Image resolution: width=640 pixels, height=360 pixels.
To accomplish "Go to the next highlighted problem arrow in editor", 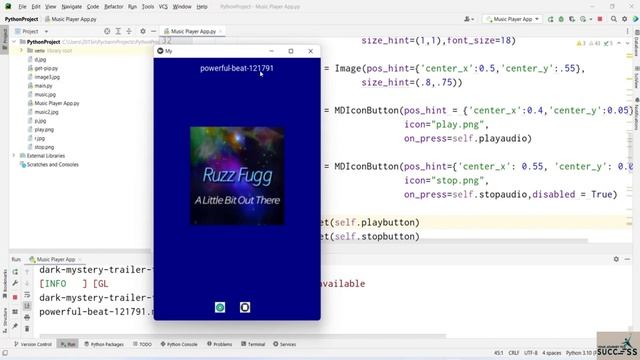I will (628, 43).
